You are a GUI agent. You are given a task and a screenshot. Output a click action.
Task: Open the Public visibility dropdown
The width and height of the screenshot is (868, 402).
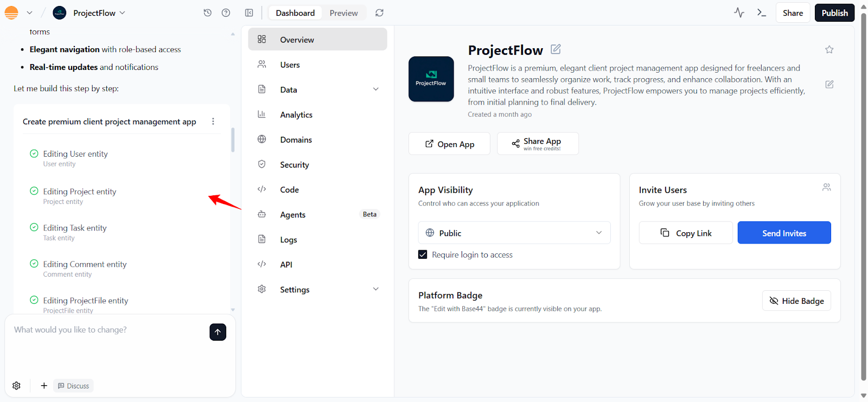click(514, 233)
